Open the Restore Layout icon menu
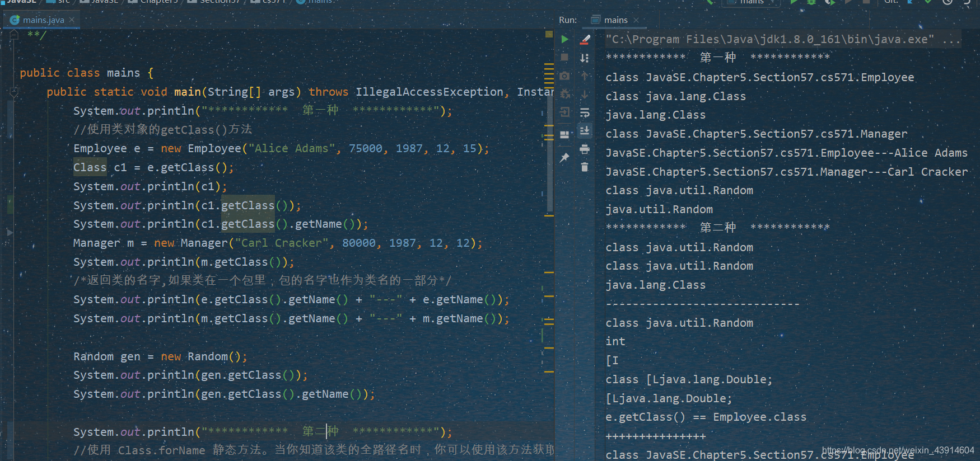 click(x=565, y=135)
